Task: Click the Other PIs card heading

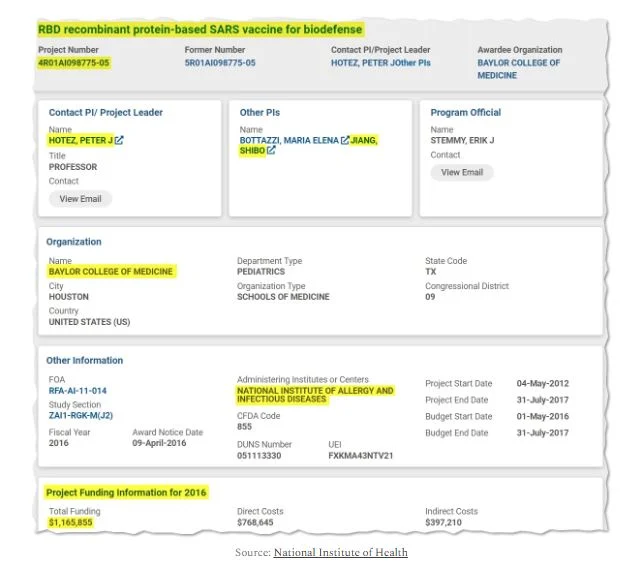Action: (x=260, y=113)
